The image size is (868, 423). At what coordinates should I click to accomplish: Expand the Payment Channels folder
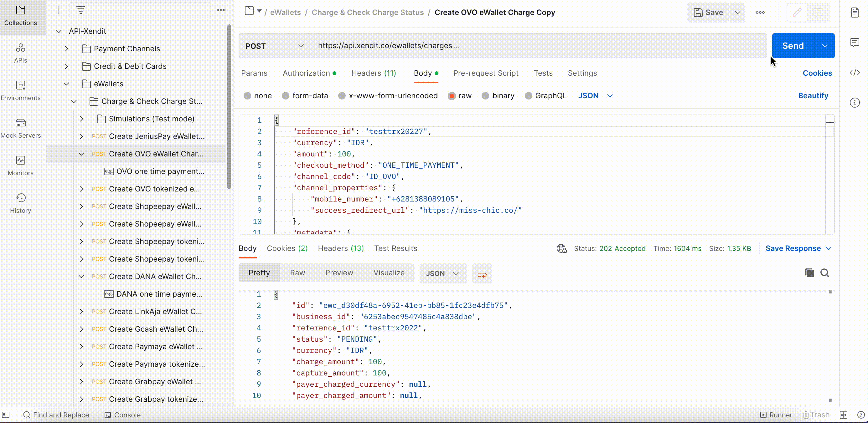click(66, 49)
